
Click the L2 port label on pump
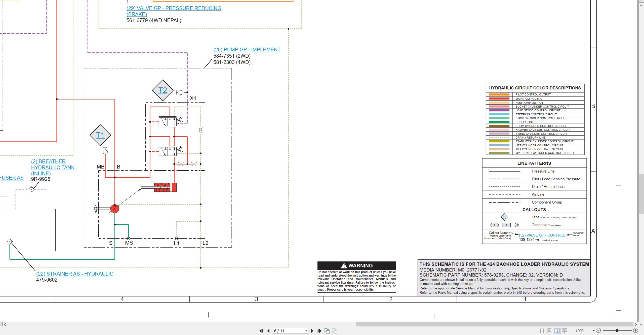(206, 243)
